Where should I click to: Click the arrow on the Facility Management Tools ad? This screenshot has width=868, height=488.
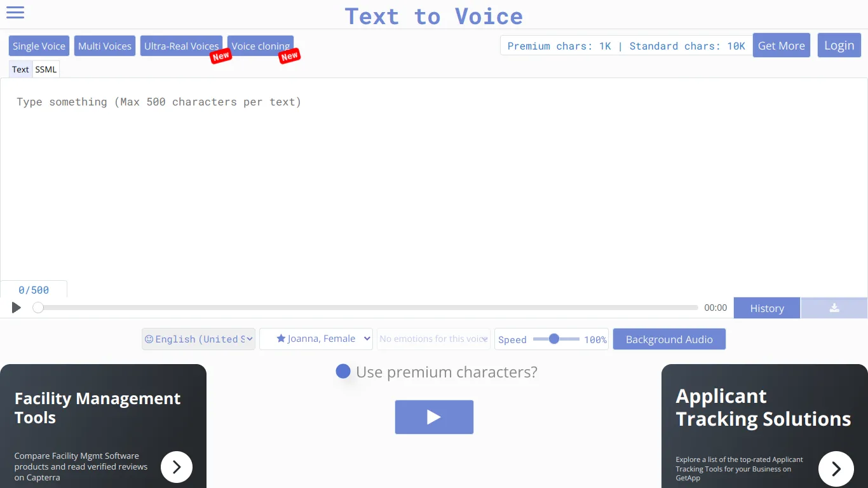pyautogui.click(x=176, y=466)
